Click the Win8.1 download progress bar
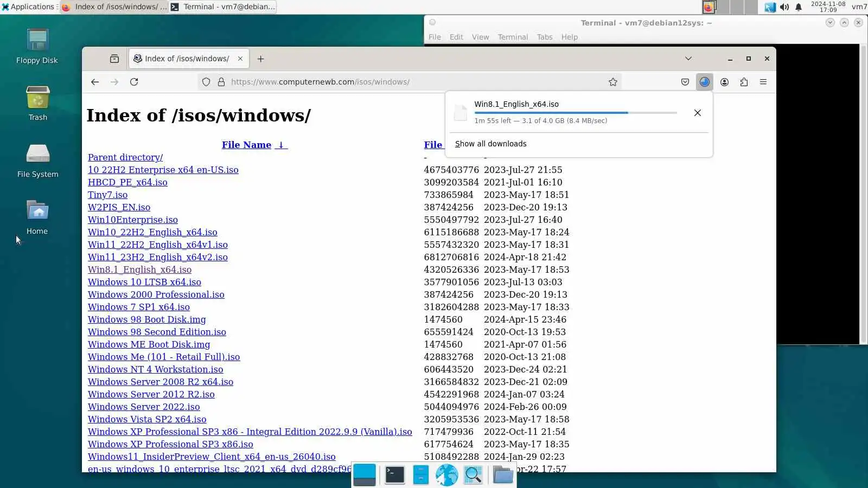The image size is (868, 488). (x=576, y=113)
